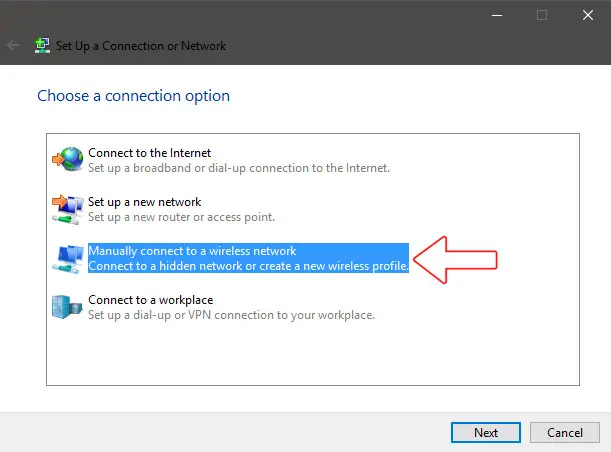Click the new router or access point description

[x=181, y=217]
